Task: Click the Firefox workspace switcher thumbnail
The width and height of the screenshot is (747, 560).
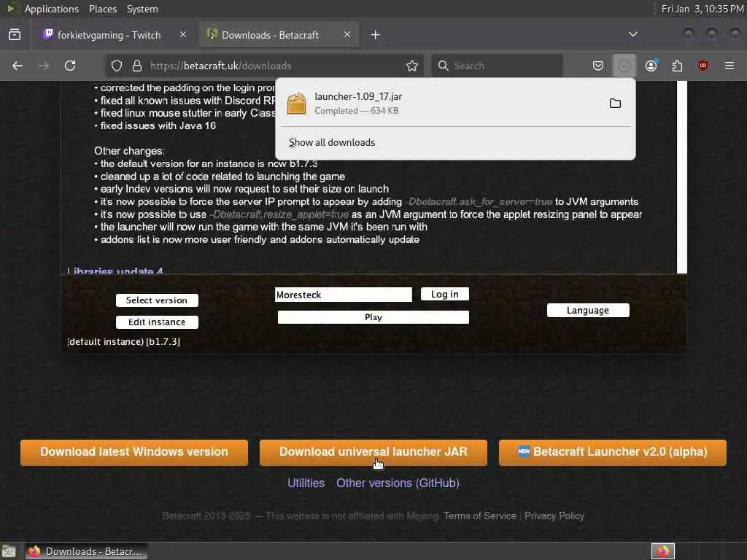Action: pos(662,551)
